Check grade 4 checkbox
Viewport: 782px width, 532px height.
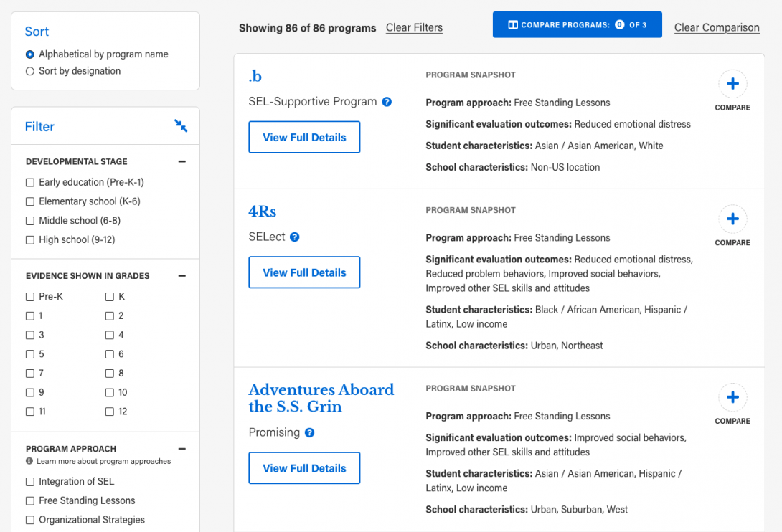point(110,335)
